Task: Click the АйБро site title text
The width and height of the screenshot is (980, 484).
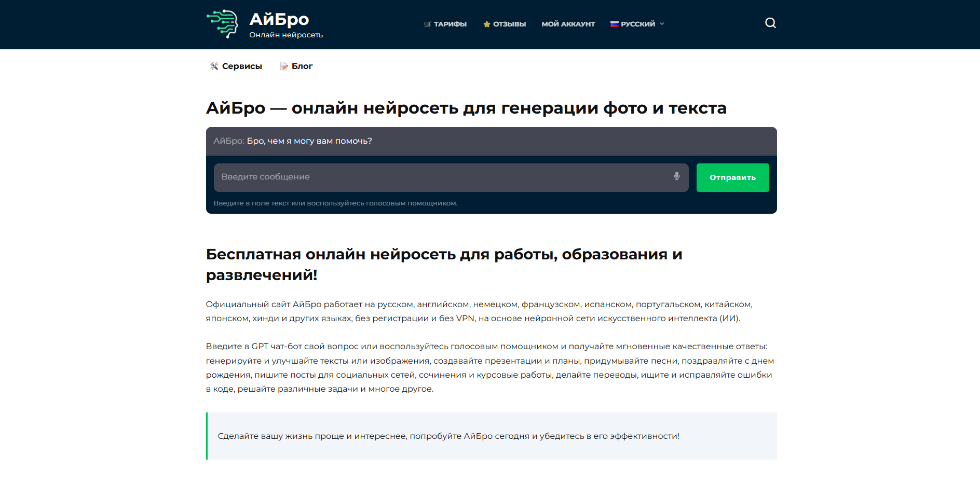Action: (279, 19)
